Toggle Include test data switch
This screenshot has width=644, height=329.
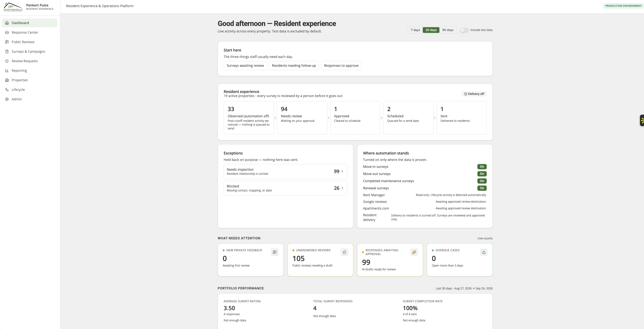click(464, 30)
